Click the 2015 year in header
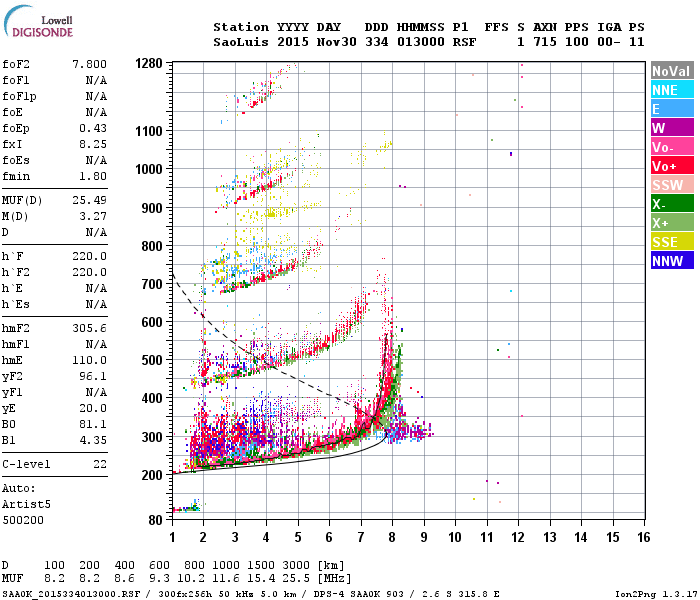This screenshot has width=700, height=600. [x=293, y=42]
